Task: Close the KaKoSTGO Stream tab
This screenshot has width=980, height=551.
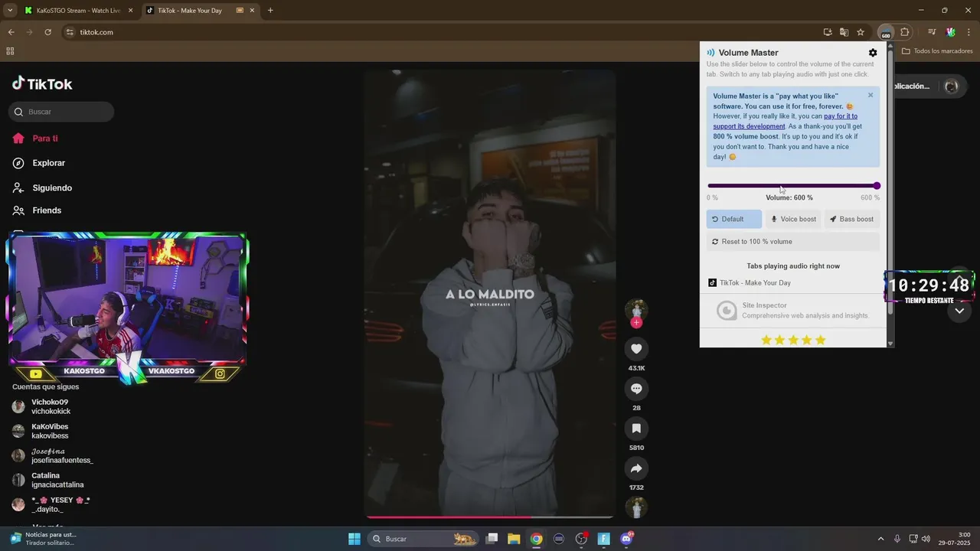Action: coord(130,11)
